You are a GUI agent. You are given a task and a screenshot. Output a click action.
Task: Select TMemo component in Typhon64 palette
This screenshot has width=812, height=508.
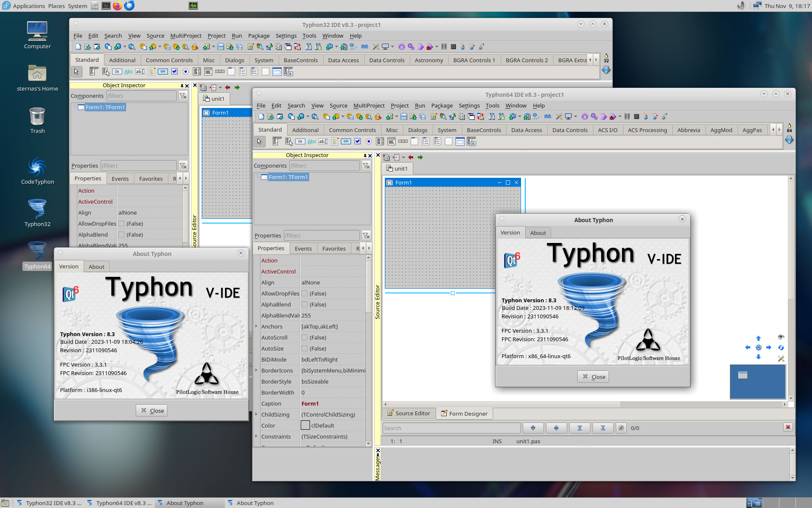pyautogui.click(x=335, y=141)
